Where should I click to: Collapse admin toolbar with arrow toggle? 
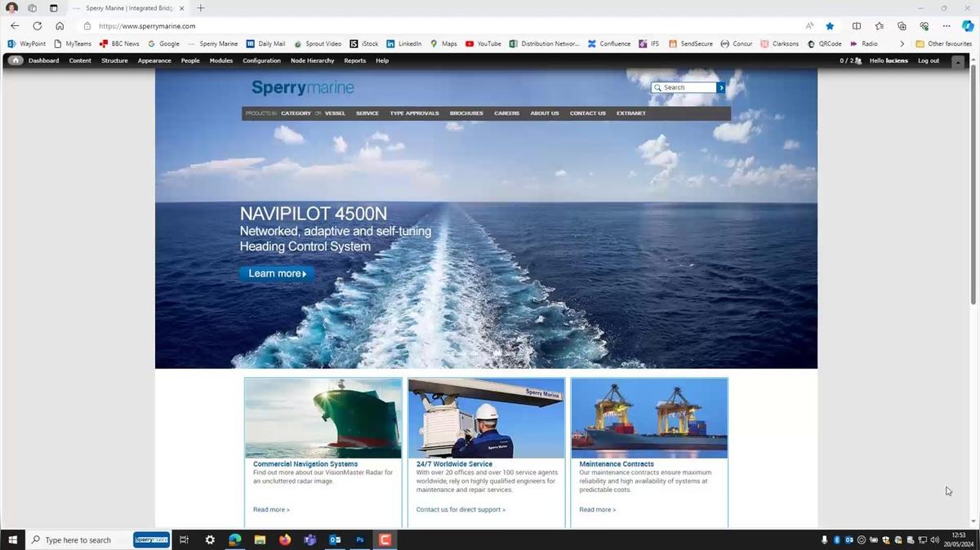pos(958,61)
